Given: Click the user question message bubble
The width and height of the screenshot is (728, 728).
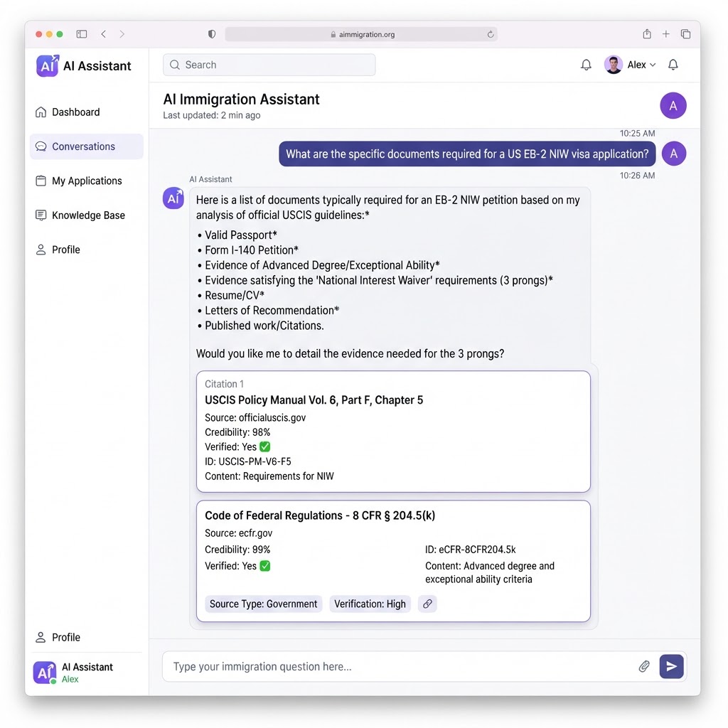Looking at the screenshot, I should 467,154.
